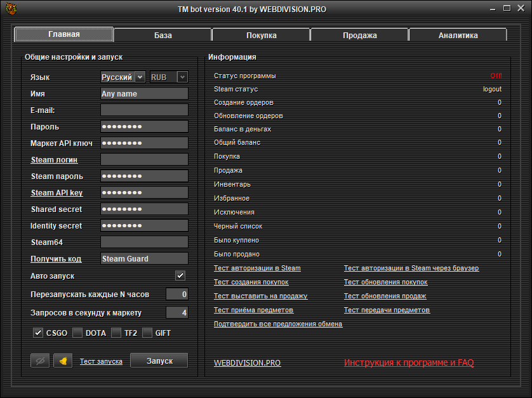The width and height of the screenshot is (532, 398).
Task: Uncheck the CSGO checkbox
Action: pyautogui.click(x=38, y=333)
